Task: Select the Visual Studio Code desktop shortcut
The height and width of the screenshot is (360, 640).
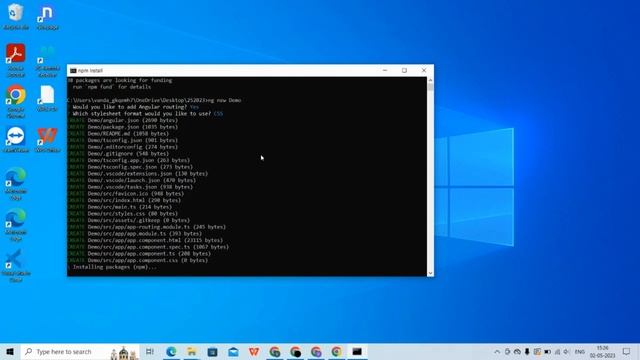Action: (x=16, y=266)
